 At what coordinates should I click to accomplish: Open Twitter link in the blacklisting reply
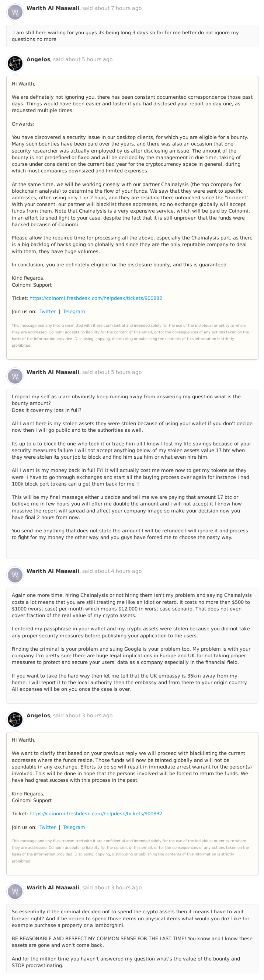pos(48,827)
